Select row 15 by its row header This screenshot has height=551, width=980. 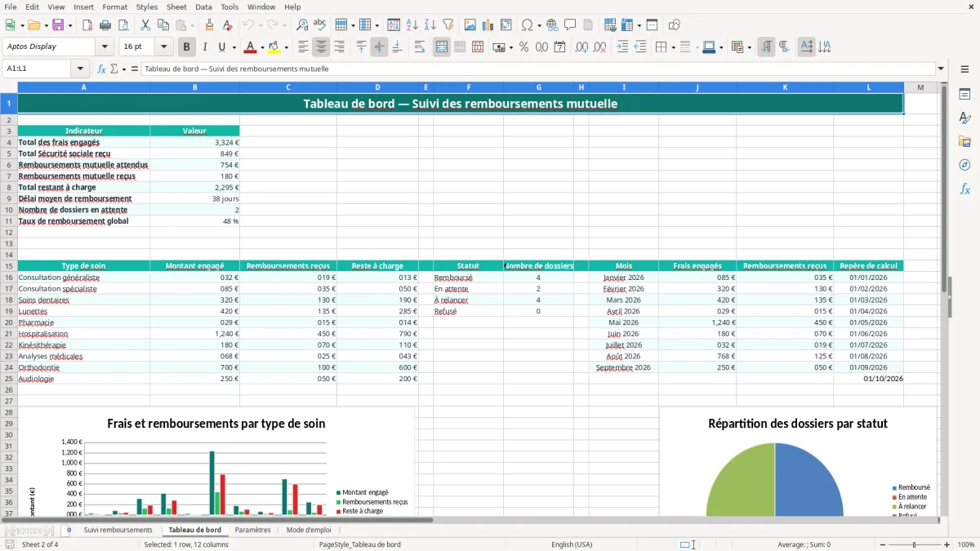pos(8,266)
